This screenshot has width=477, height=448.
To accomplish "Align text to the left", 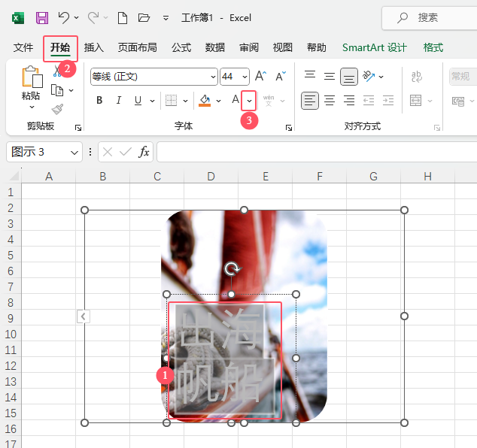I will coord(310,101).
